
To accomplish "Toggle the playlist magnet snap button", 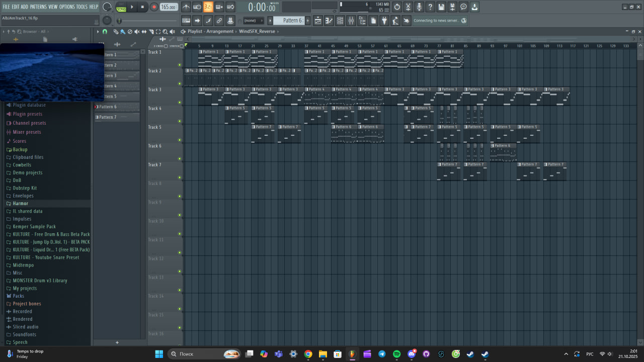I will click(105, 31).
